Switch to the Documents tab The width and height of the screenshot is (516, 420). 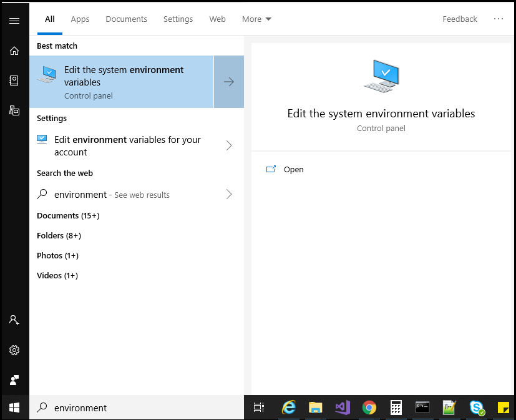click(127, 19)
